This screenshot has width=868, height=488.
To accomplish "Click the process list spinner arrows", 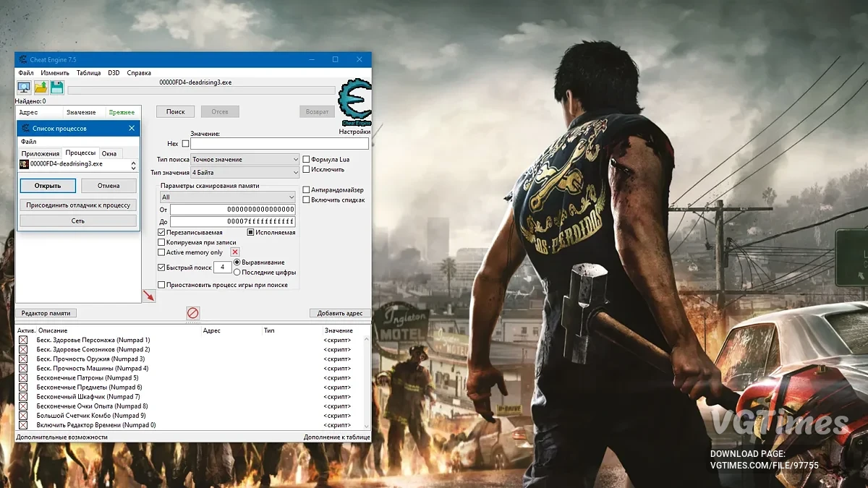I will point(133,165).
